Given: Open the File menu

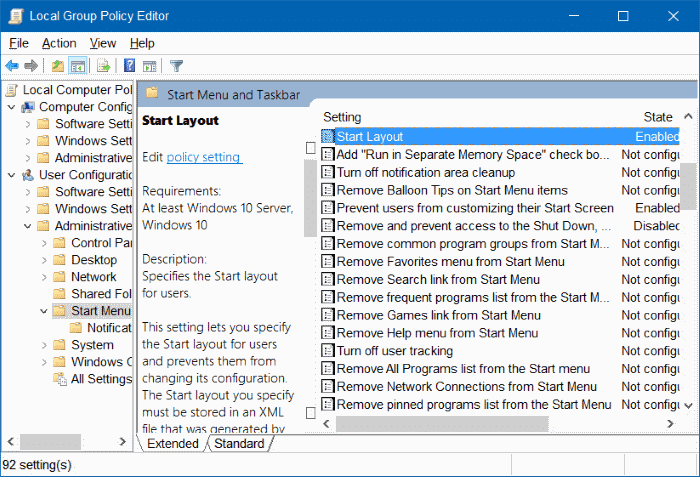Looking at the screenshot, I should (x=19, y=43).
